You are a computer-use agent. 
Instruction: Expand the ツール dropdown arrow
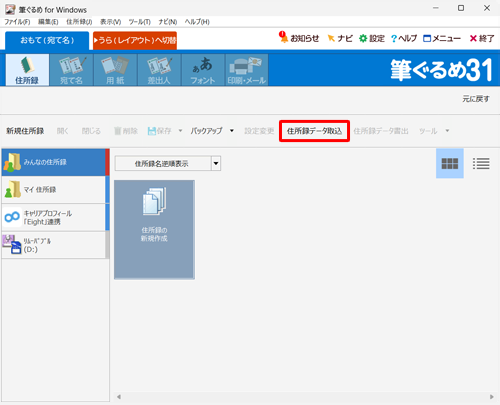(x=447, y=131)
